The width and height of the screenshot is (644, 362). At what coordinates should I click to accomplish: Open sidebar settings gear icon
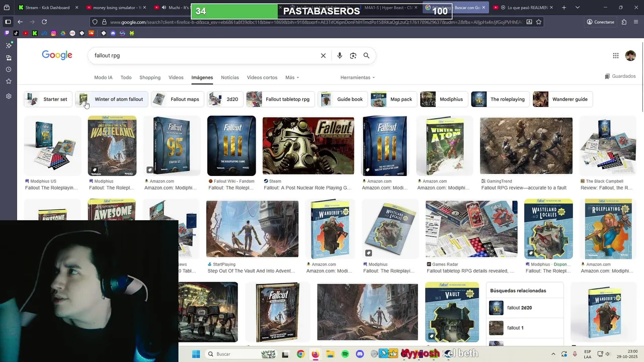tap(9, 97)
